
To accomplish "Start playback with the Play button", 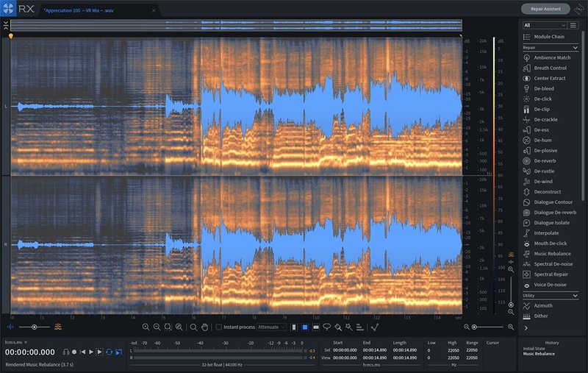I will click(x=90, y=352).
